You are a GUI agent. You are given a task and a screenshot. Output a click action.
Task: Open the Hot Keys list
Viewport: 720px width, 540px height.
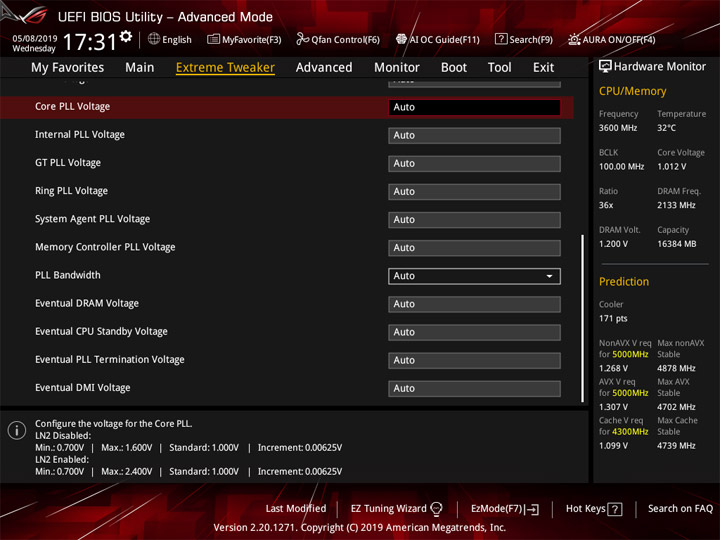pyautogui.click(x=594, y=509)
